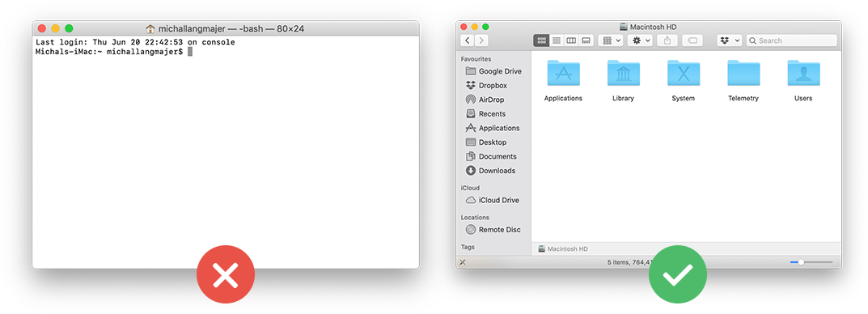The width and height of the screenshot is (868, 314).
Task: Select Remote Disc under Locations
Action: [x=493, y=230]
